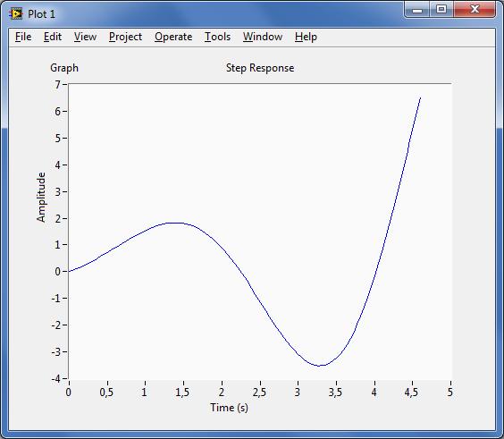Minimize the Plot 1 window
This screenshot has width=504, height=439.
[417, 10]
